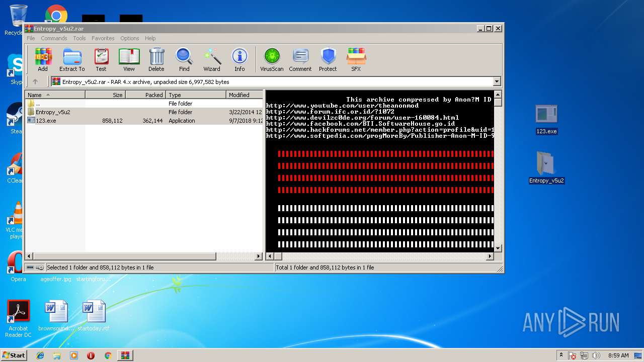Sort by Packed column header

pos(146,95)
